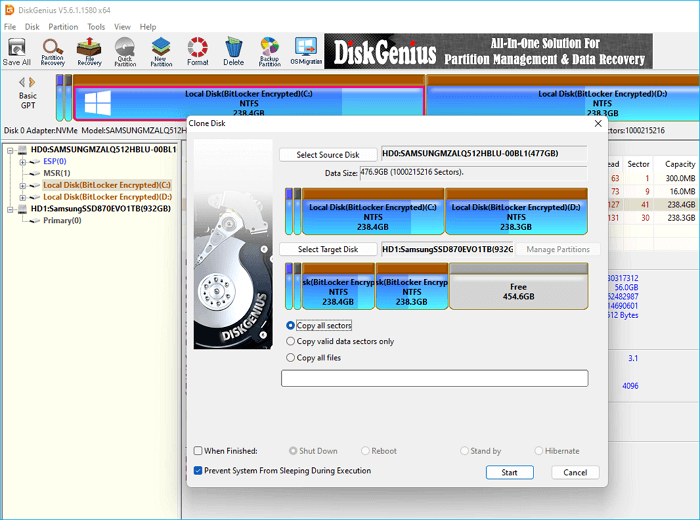Viewport: 700px width, 520px height.
Task: Click the empty progress bar field
Action: [x=434, y=378]
